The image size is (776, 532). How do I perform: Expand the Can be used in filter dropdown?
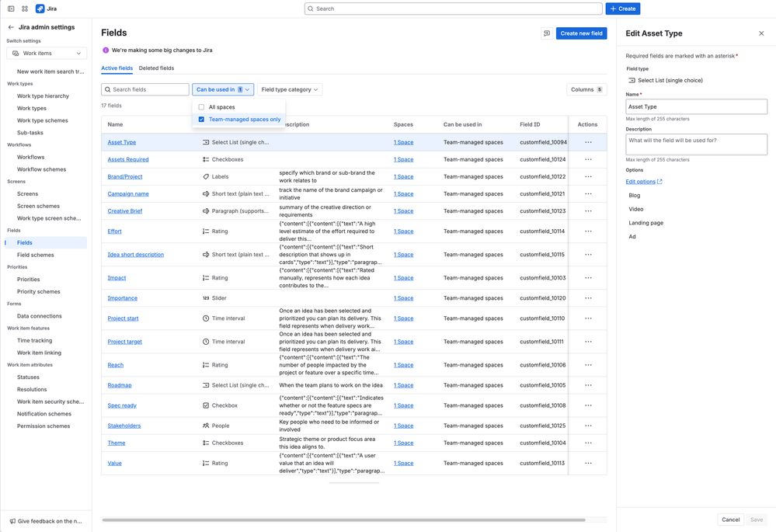(x=223, y=89)
